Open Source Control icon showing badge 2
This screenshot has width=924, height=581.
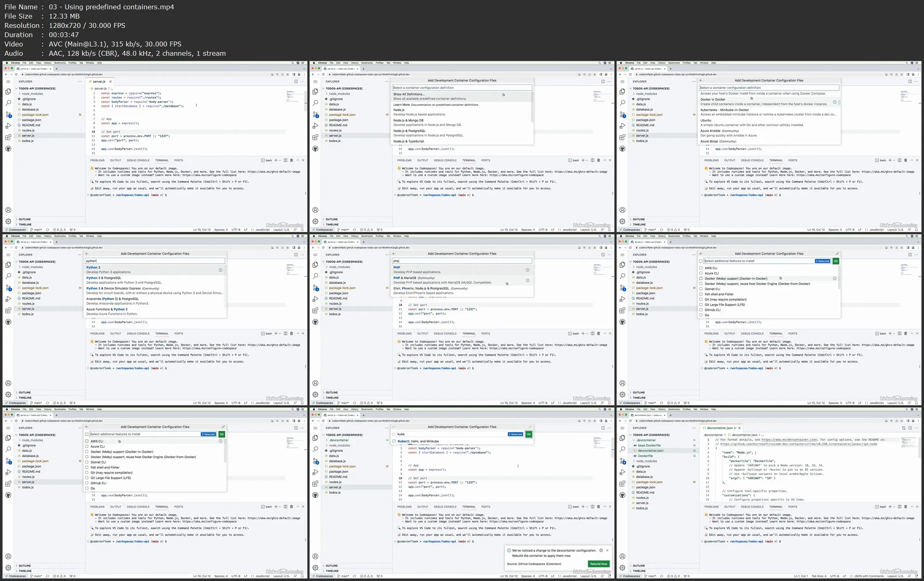tap(316, 461)
